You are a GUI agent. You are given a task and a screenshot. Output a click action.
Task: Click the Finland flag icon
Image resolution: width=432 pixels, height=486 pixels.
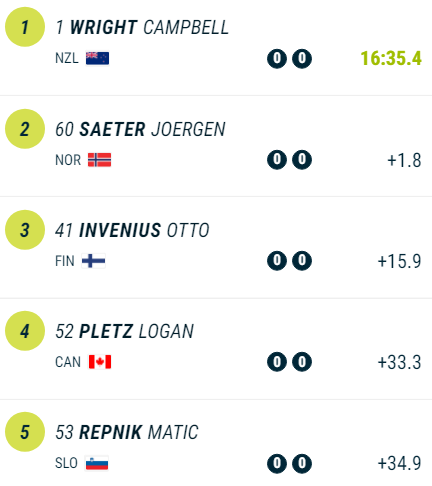(x=94, y=261)
